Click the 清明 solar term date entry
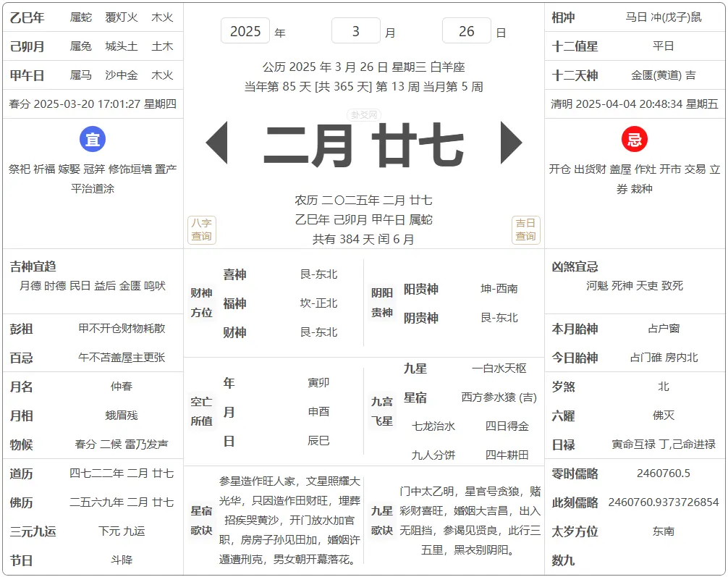728x577 pixels. pos(635,104)
